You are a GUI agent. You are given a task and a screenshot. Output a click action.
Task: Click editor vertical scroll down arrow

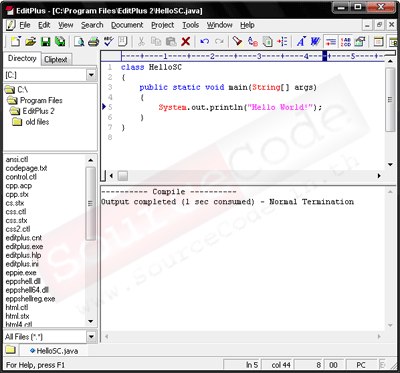coord(390,165)
